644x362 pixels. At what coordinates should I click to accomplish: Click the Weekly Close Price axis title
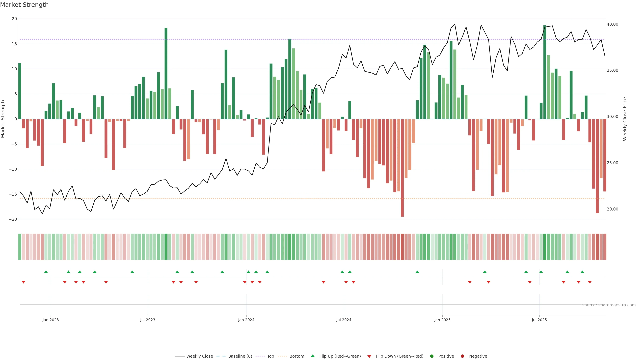625,119
